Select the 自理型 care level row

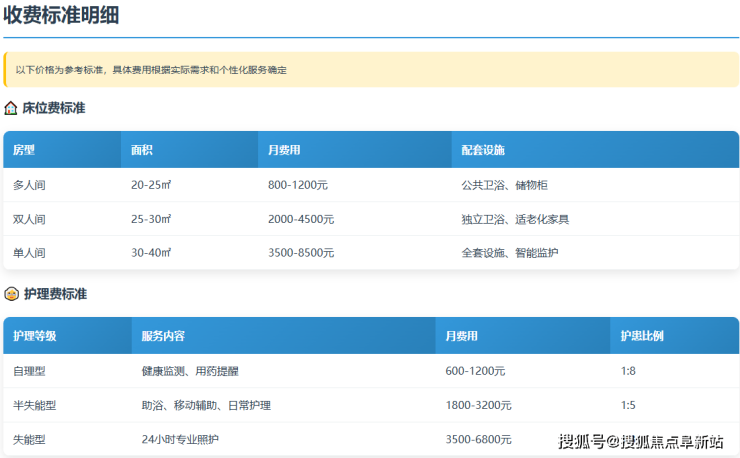pos(29,371)
